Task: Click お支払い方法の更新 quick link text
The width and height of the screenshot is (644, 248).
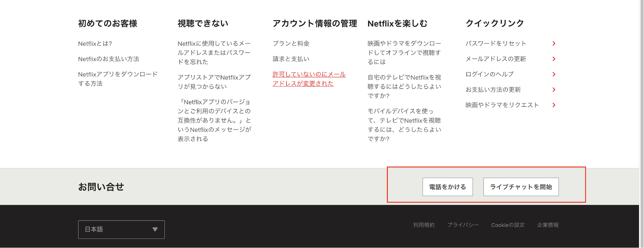Action: pos(493,90)
